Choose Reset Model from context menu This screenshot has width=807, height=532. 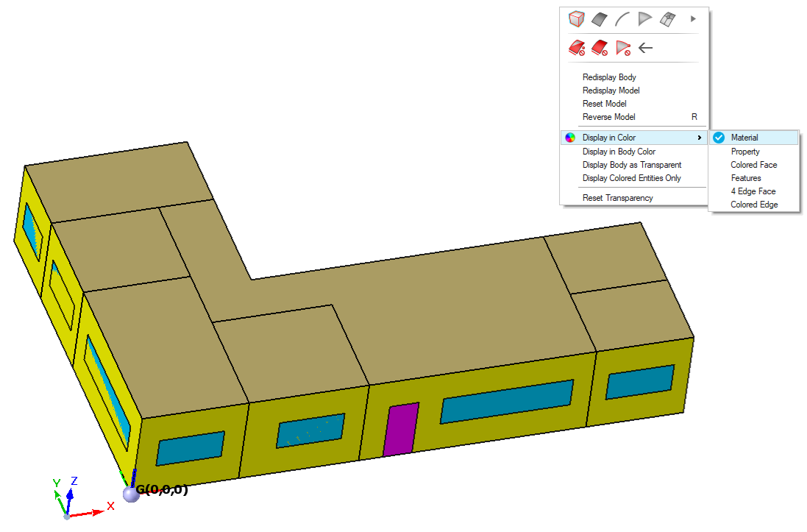604,104
